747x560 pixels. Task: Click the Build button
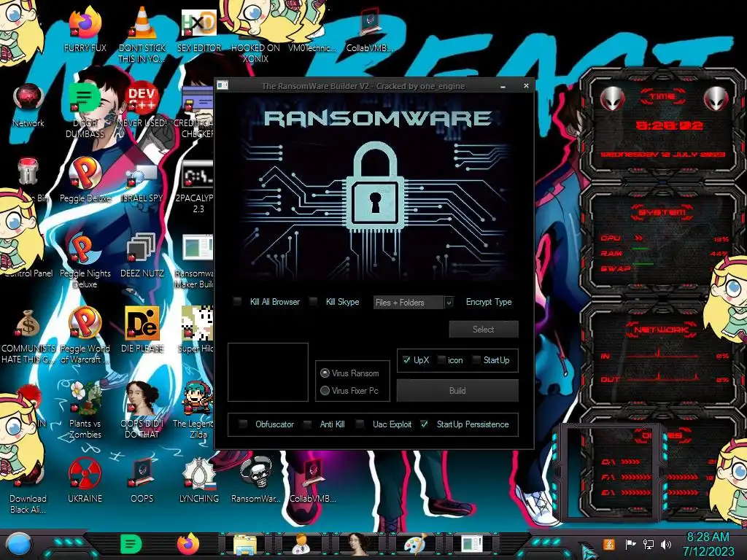click(x=457, y=391)
